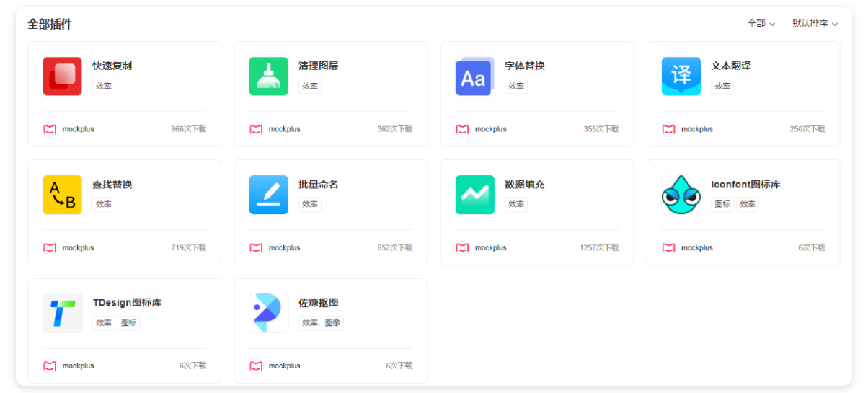Open the 佐糖抠图 plugin icon
Image resolution: width=868 pixels, height=393 pixels.
[x=268, y=313]
